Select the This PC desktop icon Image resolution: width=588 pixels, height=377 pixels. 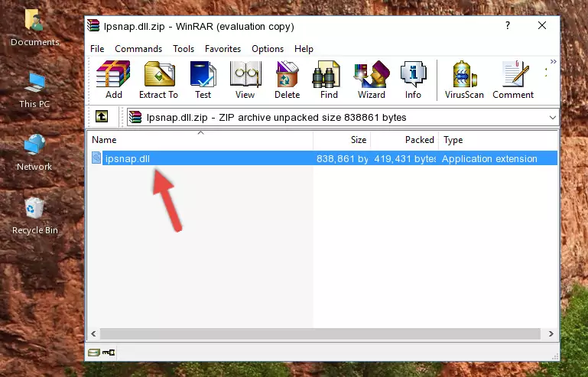pyautogui.click(x=34, y=90)
